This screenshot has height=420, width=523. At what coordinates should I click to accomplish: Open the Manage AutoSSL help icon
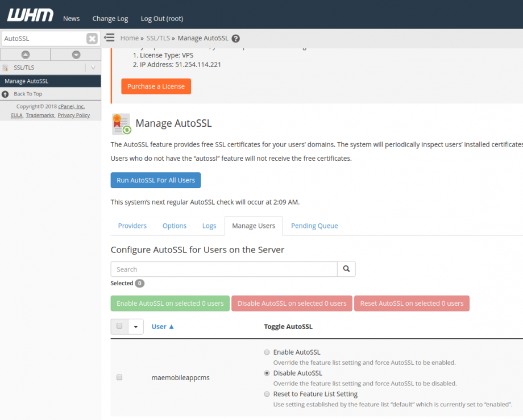coord(235,39)
